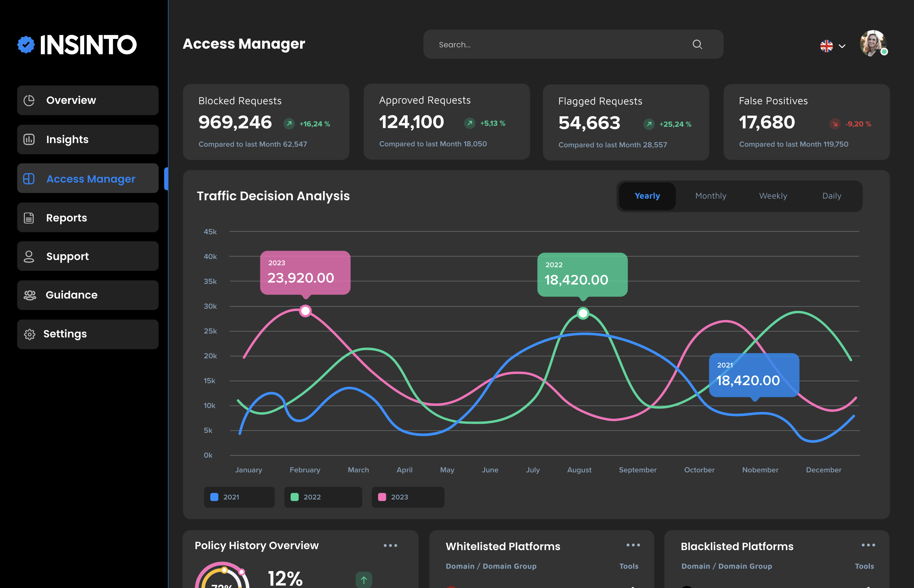Switch chart to Monthly tab
The width and height of the screenshot is (914, 588).
710,196
